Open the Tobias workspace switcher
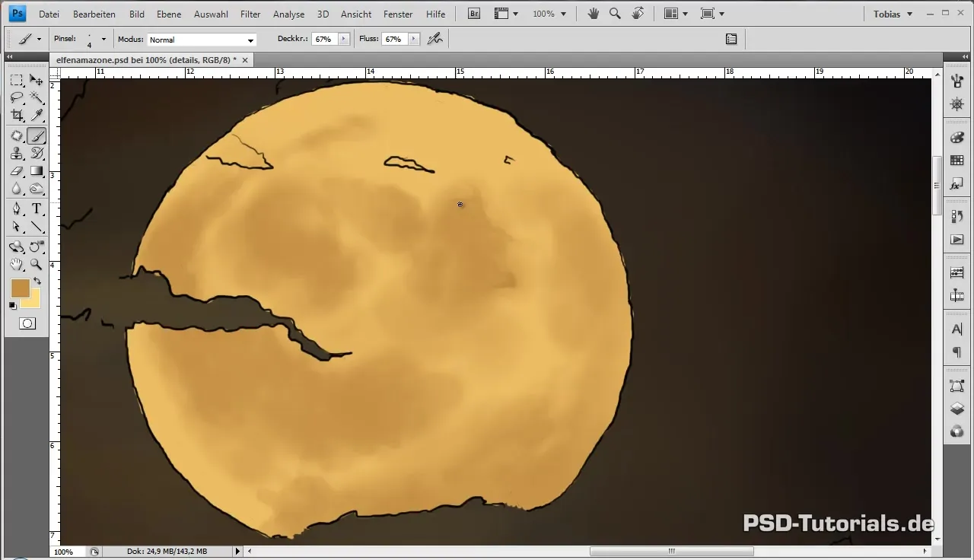The height and width of the screenshot is (560, 974). click(893, 14)
